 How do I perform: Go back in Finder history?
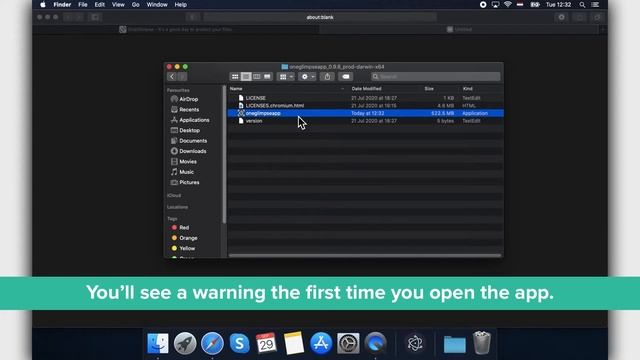point(172,77)
